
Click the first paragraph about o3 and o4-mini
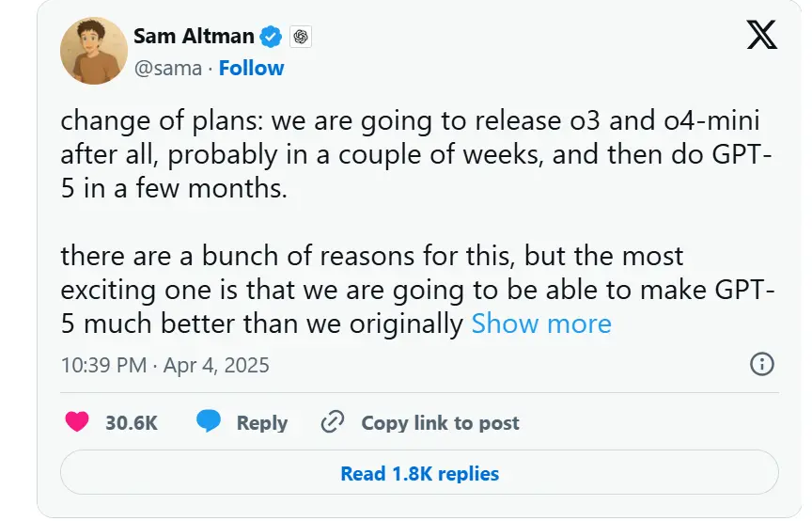point(414,154)
